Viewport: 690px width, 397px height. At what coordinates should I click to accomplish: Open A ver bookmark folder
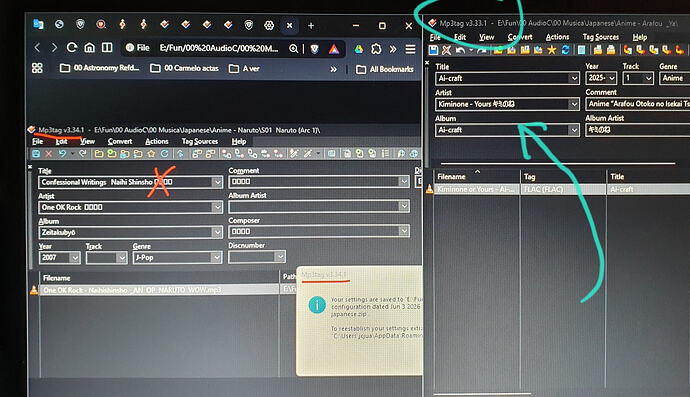(244, 69)
